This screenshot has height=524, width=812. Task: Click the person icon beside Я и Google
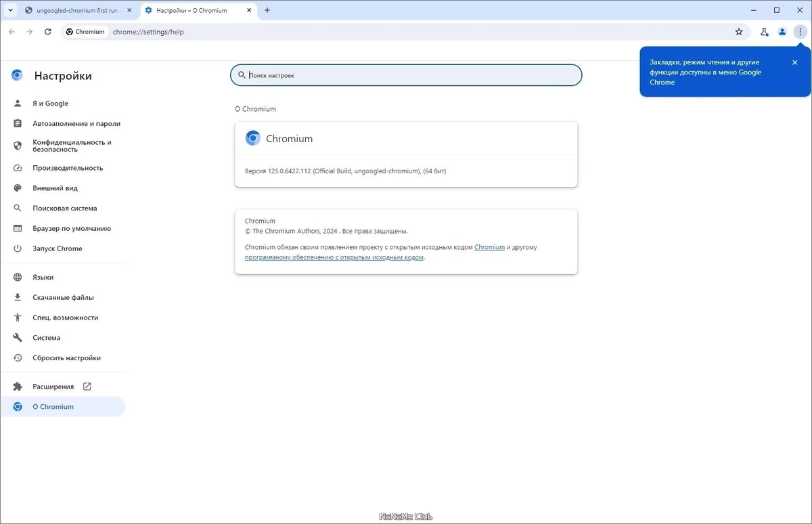pos(18,104)
